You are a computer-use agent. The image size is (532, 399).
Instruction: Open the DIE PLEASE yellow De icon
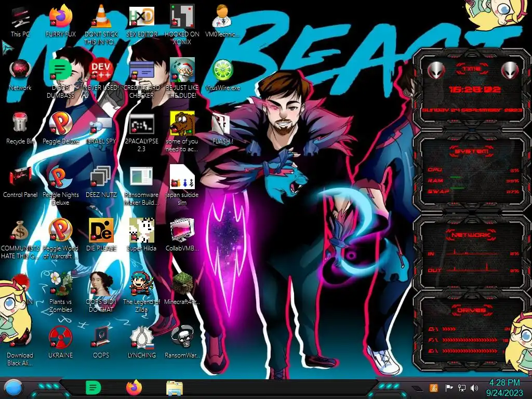101,235
